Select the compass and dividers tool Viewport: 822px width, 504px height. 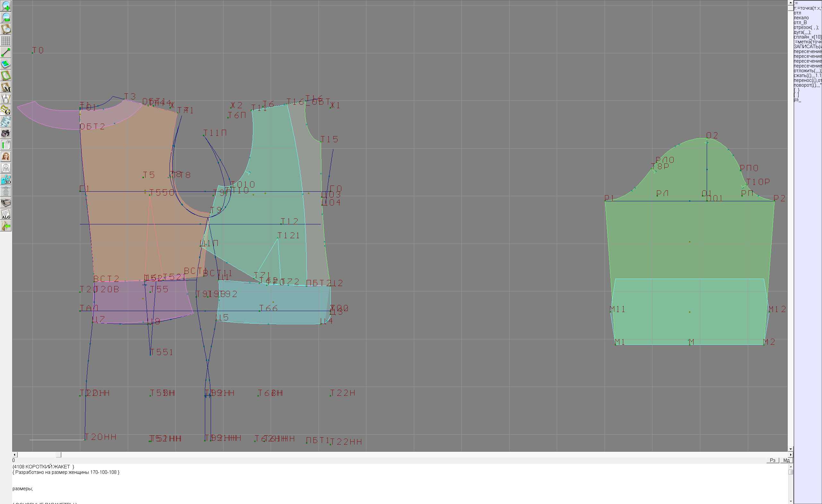click(6, 99)
